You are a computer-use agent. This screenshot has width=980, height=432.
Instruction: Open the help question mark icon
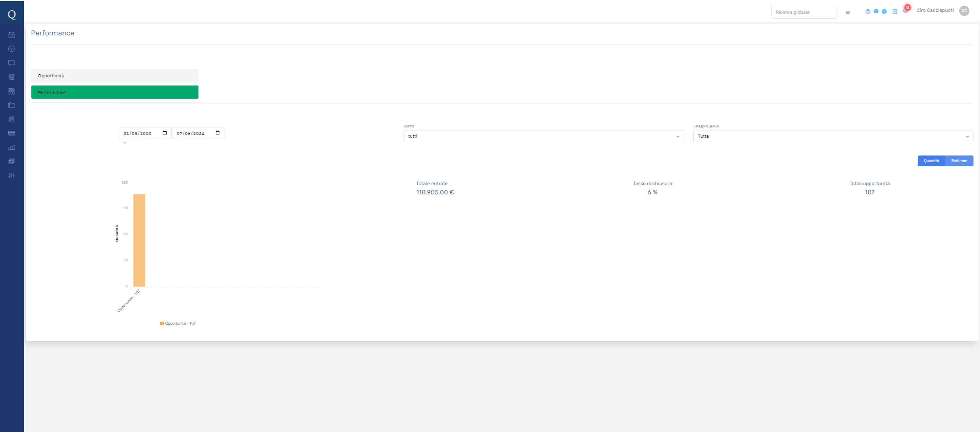[x=867, y=11]
